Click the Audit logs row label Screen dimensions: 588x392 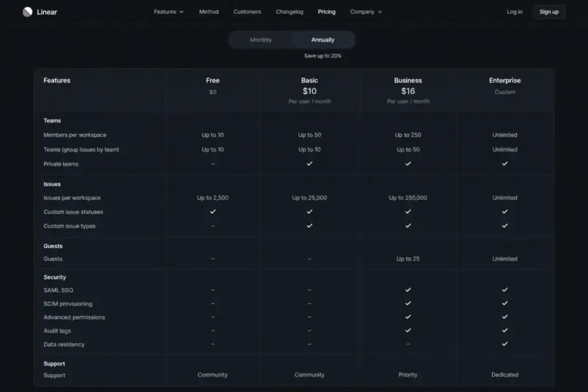(x=57, y=331)
